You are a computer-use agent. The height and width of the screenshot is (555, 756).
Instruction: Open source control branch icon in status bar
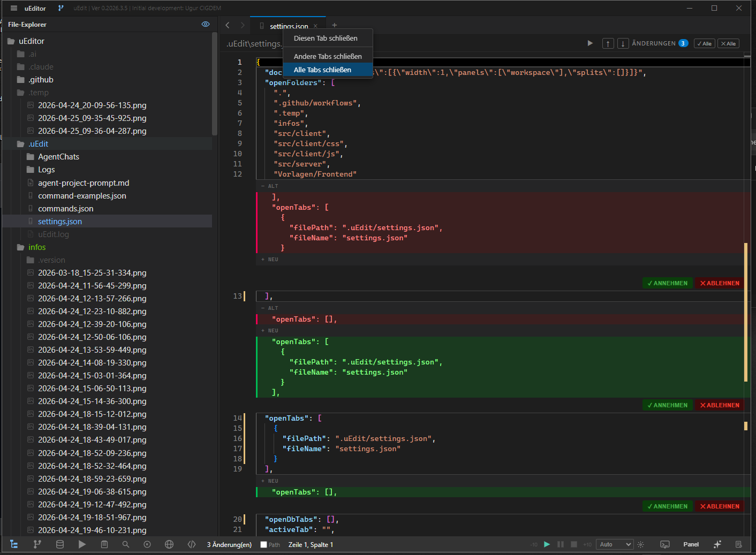click(x=37, y=544)
